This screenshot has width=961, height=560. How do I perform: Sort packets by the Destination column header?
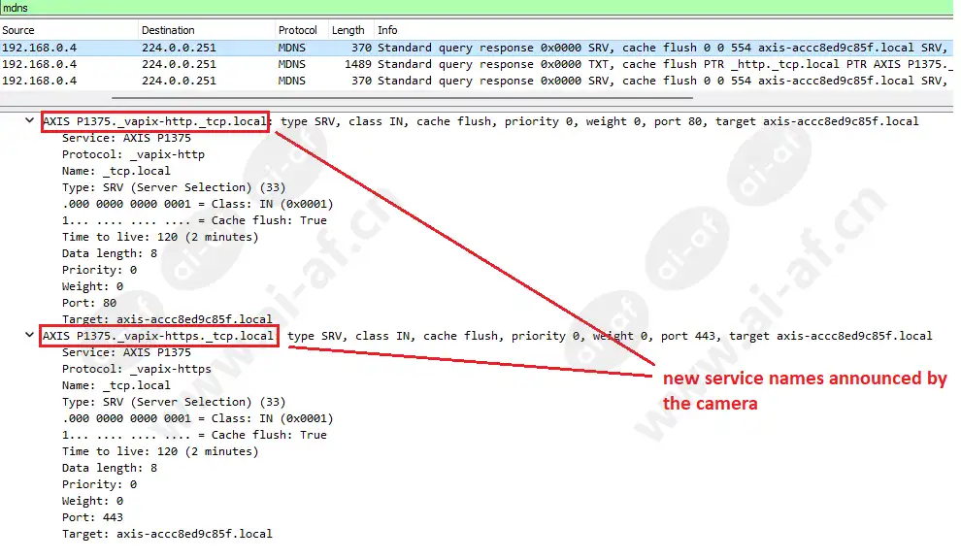[168, 30]
